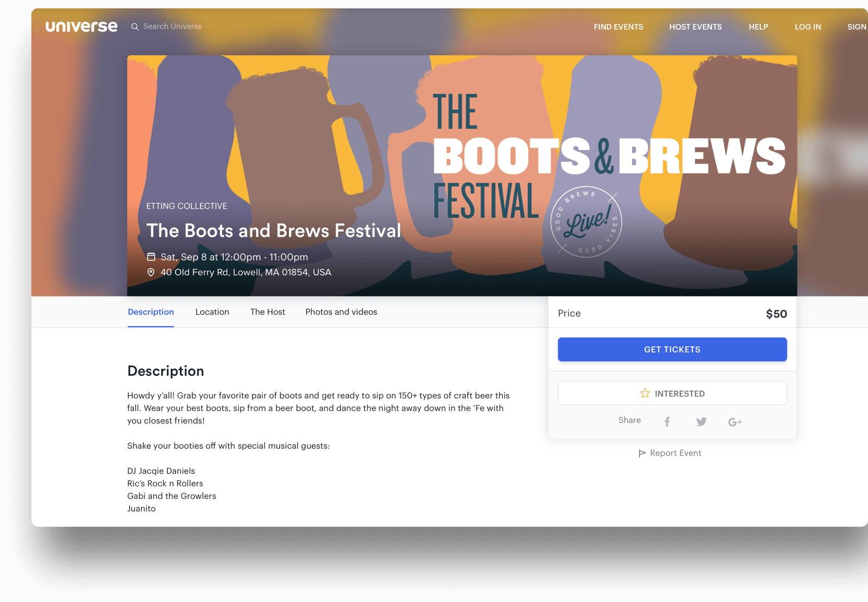Image resolution: width=868 pixels, height=602 pixels.
Task: Focus the Search Universe field
Action: (x=173, y=27)
